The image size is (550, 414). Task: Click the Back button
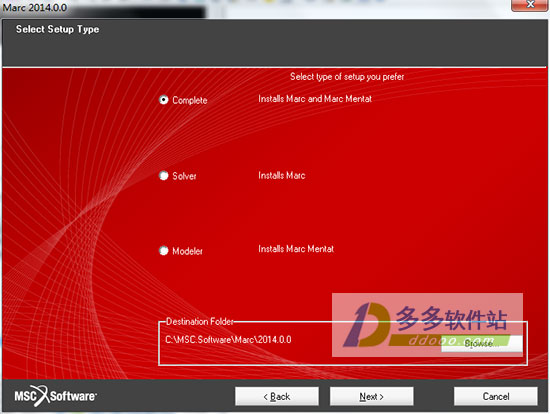277,396
